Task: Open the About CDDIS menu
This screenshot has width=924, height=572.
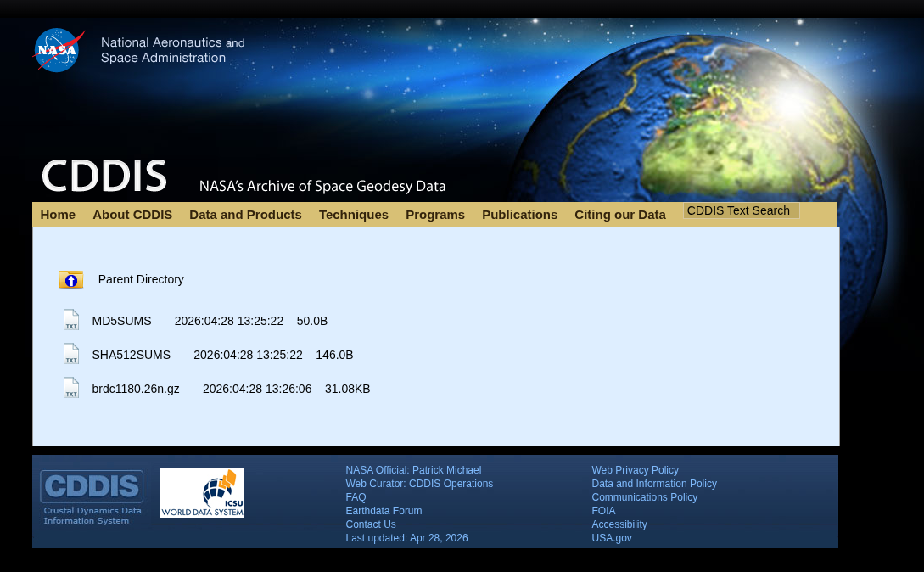Action: 132,215
